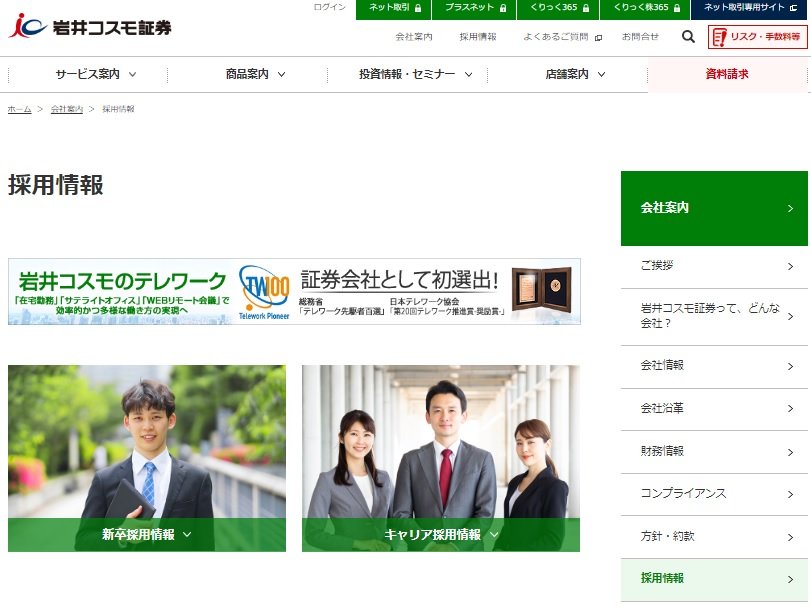Open the search magnifier icon
The width and height of the screenshot is (811, 613).
point(688,37)
